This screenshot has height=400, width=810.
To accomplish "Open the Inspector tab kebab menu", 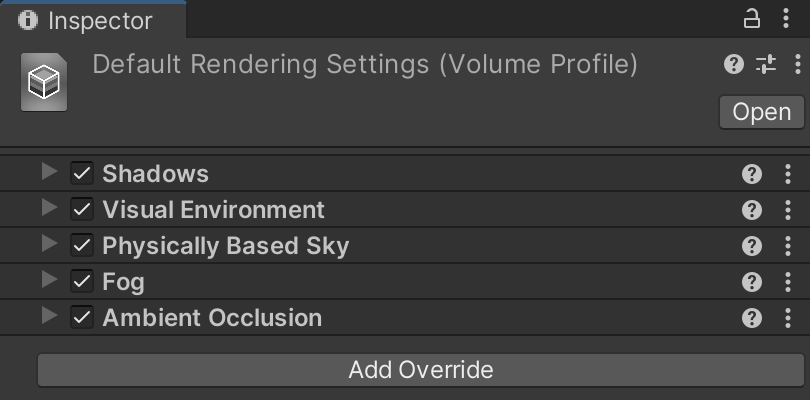I will (x=788, y=19).
